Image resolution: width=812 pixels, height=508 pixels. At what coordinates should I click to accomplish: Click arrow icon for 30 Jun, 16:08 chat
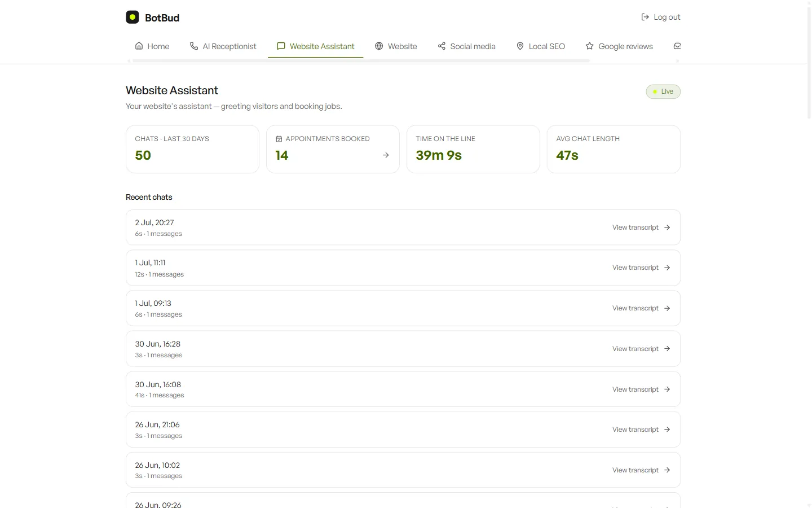click(667, 389)
